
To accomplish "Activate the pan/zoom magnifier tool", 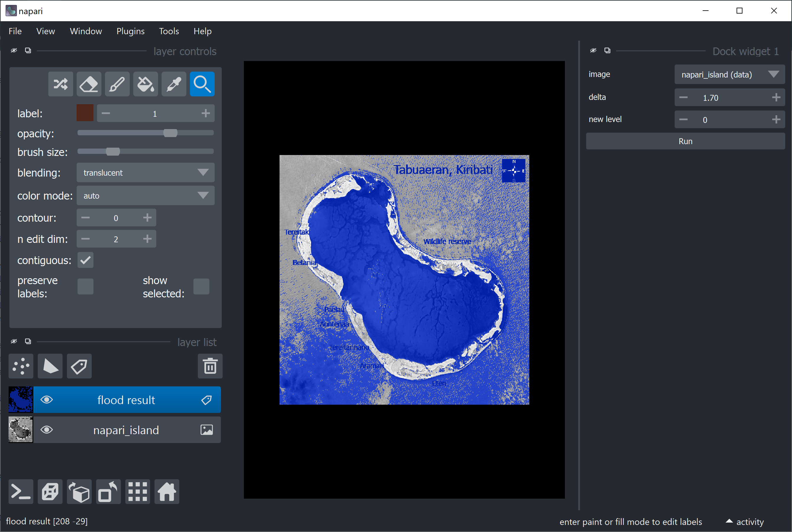I will point(202,84).
